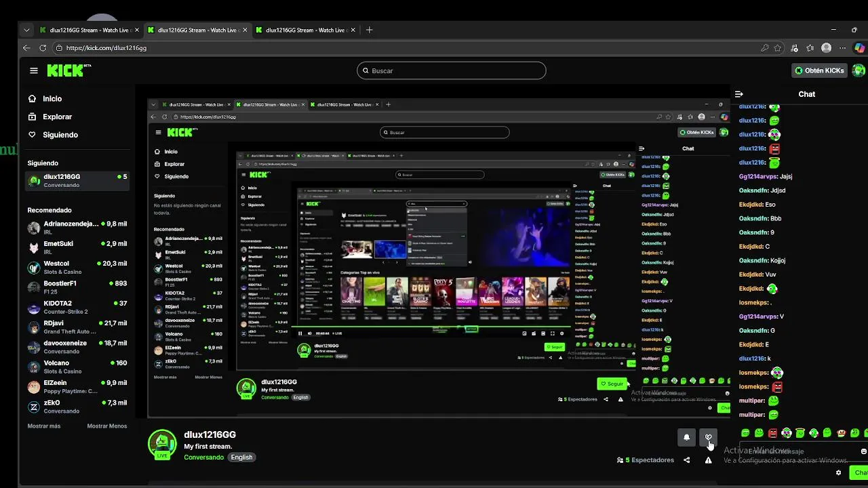
Task: Toggle the broken-heart unfollow button
Action: (x=708, y=438)
